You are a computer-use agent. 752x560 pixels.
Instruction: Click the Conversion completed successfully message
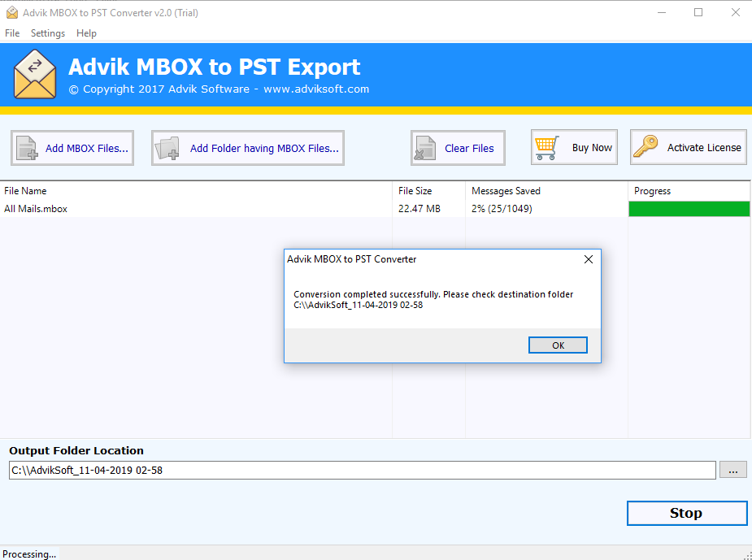click(433, 300)
